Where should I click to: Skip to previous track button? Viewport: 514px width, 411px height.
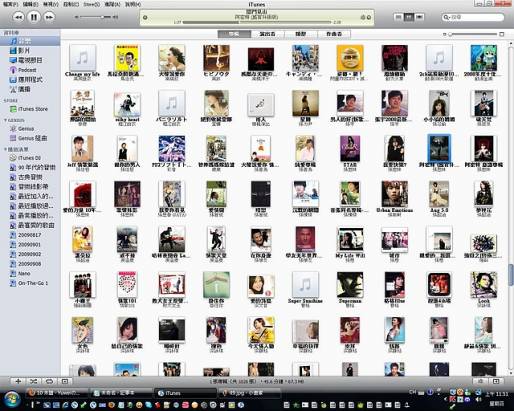pos(18,17)
